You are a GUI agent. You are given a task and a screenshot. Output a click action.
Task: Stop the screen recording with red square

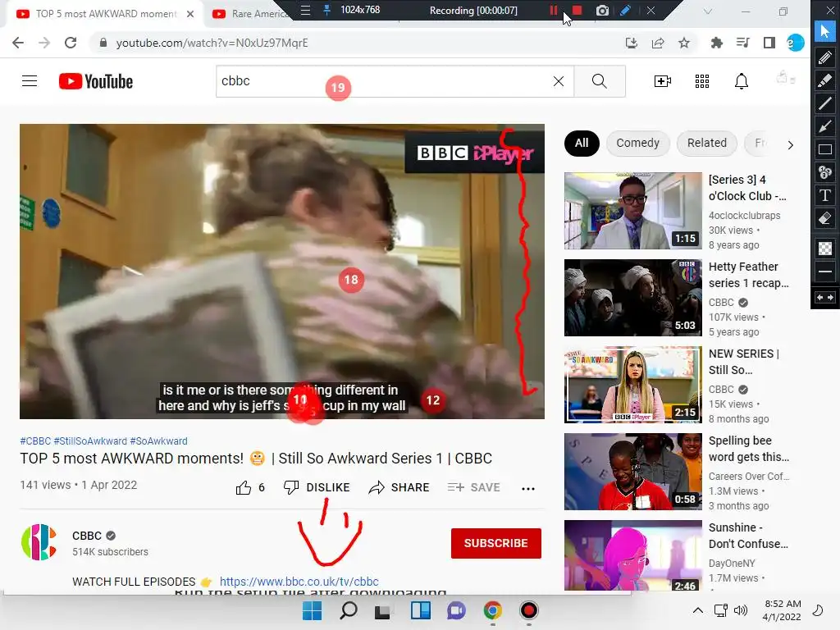tap(577, 10)
